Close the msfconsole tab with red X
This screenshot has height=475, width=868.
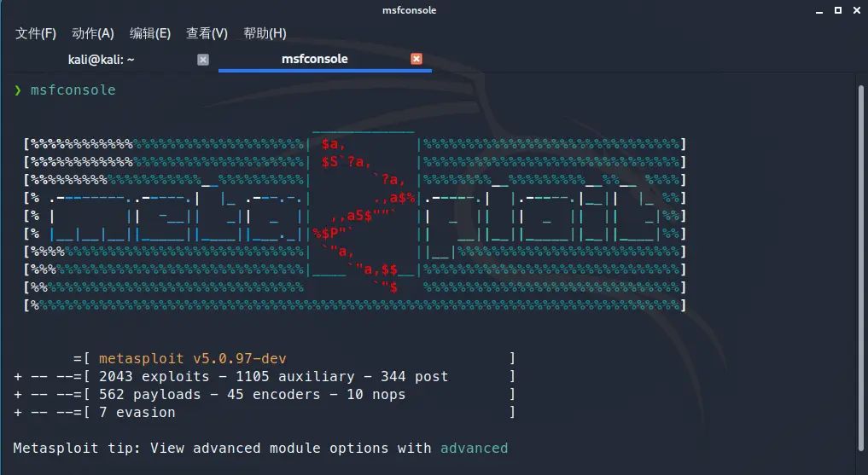[417, 59]
